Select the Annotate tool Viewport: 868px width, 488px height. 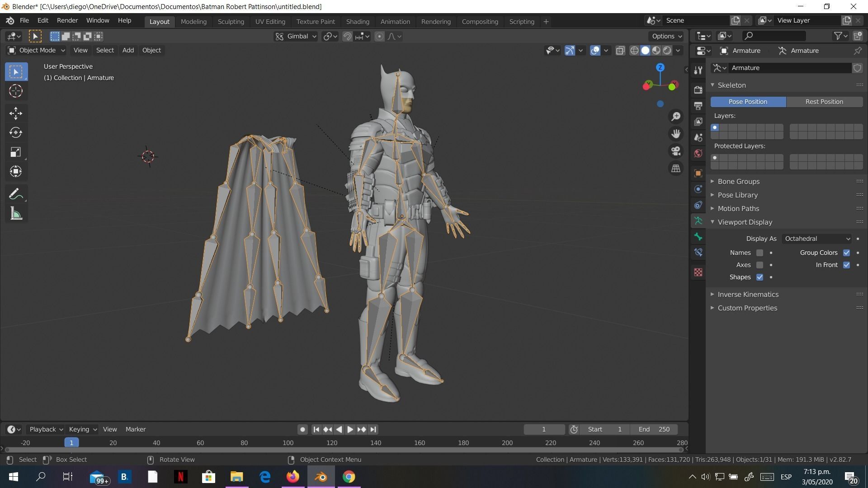pos(16,194)
